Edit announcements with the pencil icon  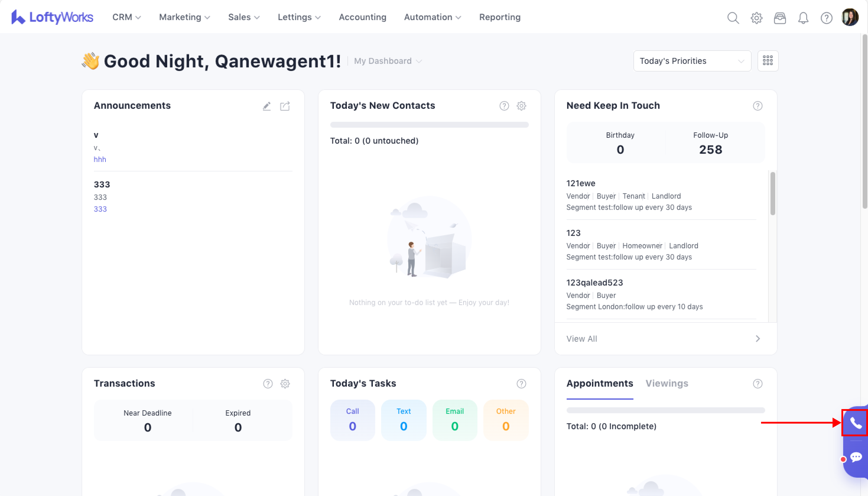pyautogui.click(x=266, y=106)
